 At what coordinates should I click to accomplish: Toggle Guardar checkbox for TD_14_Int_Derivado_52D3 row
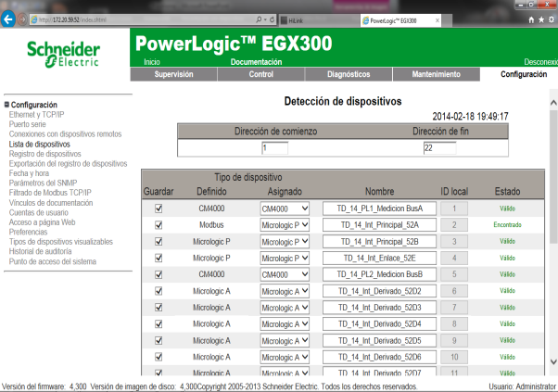(158, 307)
